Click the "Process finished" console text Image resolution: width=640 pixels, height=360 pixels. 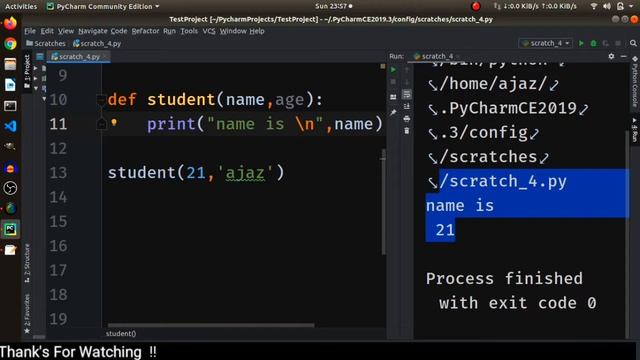(x=504, y=279)
